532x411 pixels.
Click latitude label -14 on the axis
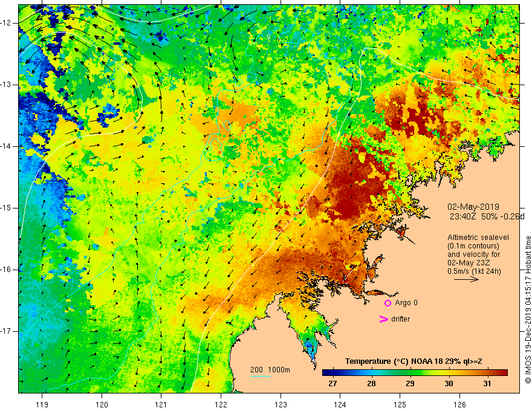[x=6, y=146]
